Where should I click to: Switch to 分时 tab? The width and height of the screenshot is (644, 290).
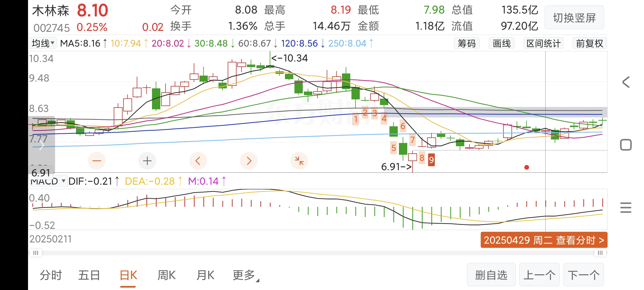51,275
